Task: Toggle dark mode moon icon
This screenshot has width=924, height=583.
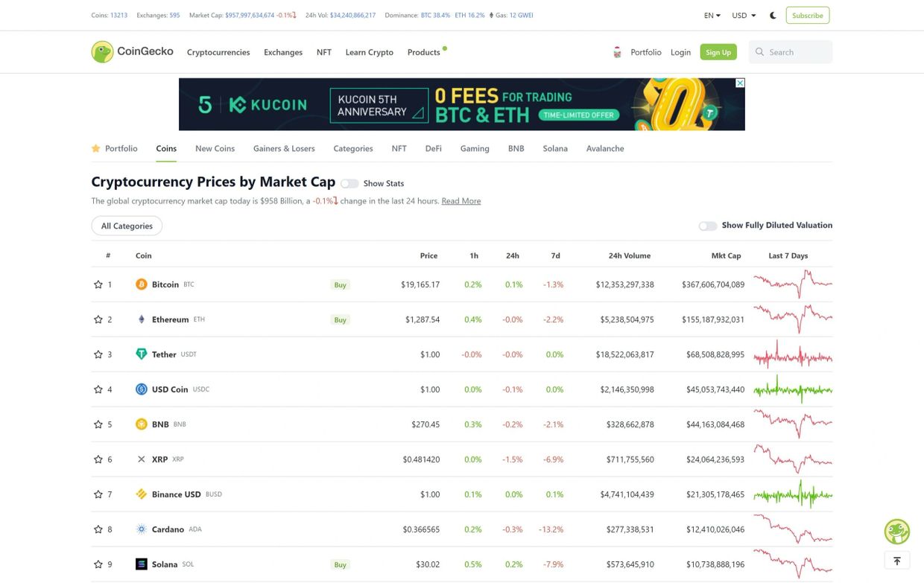Action: [773, 15]
